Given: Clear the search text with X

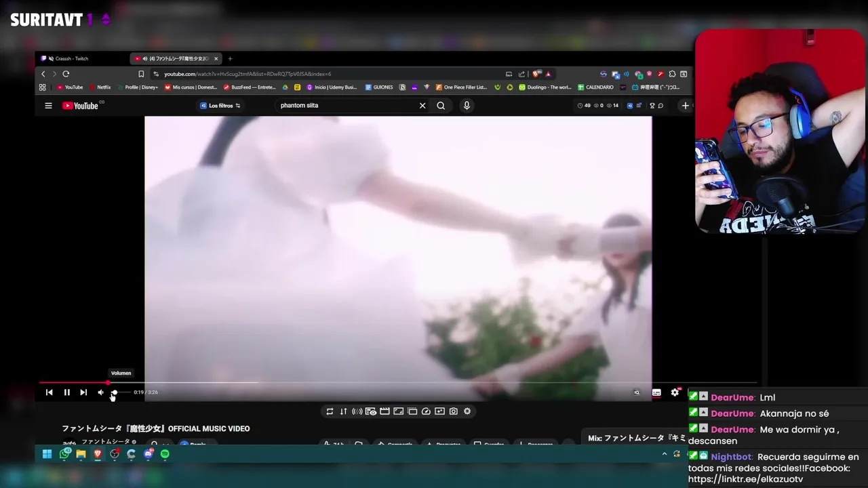Looking at the screenshot, I should (422, 106).
